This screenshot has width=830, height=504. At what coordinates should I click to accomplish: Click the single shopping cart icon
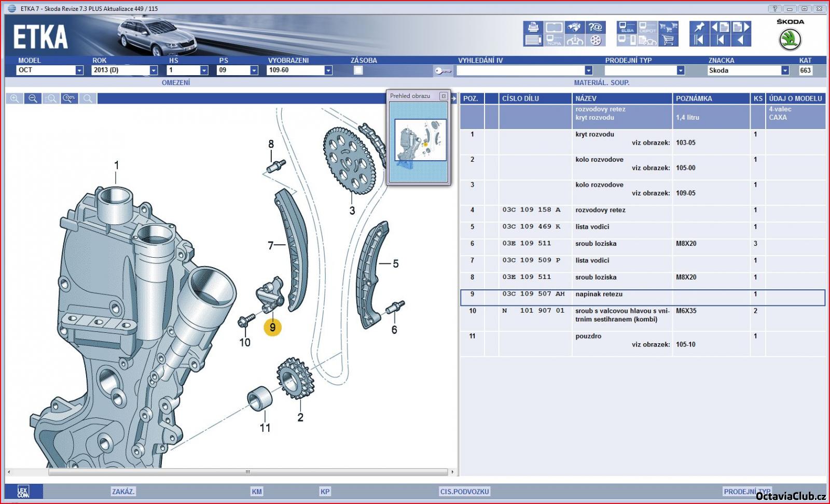[668, 40]
